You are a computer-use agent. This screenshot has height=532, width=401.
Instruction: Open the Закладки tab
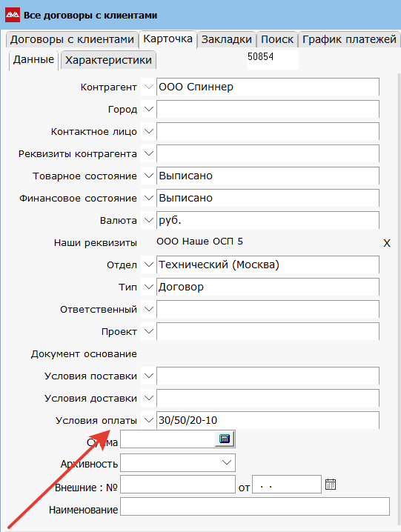pyautogui.click(x=227, y=39)
